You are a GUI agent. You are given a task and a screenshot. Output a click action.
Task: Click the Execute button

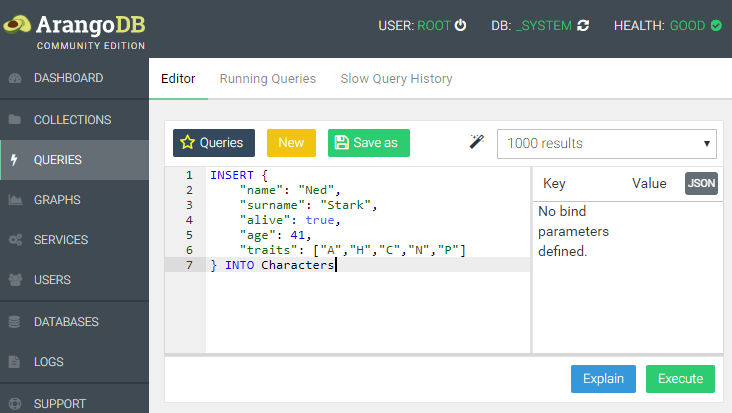(680, 379)
